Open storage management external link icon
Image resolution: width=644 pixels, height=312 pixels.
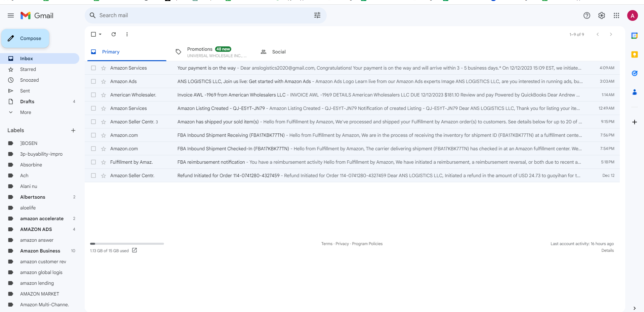coord(134,250)
